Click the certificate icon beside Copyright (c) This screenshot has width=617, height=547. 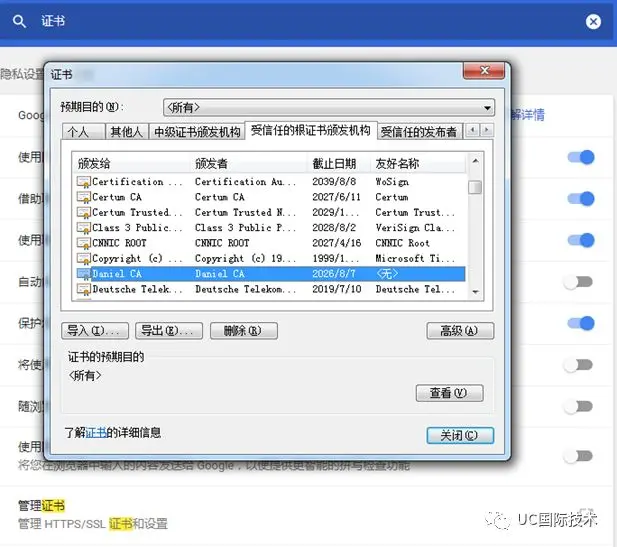pyautogui.click(x=83, y=259)
